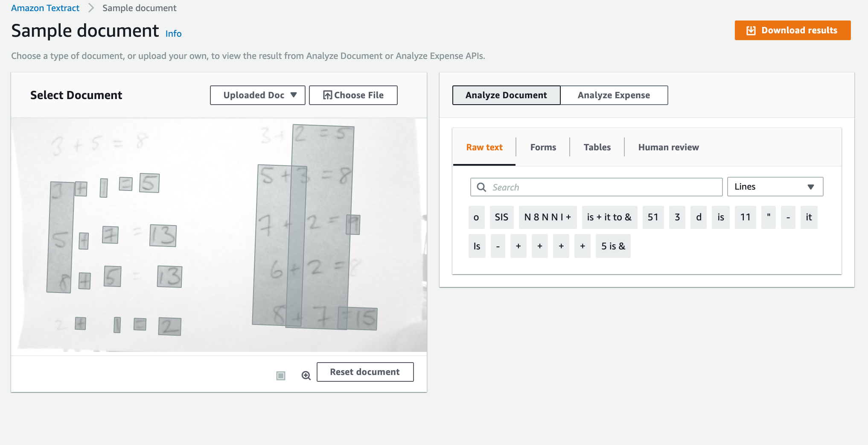Click the upload icon on Choose File
This screenshot has height=445, width=868.
[x=327, y=95]
